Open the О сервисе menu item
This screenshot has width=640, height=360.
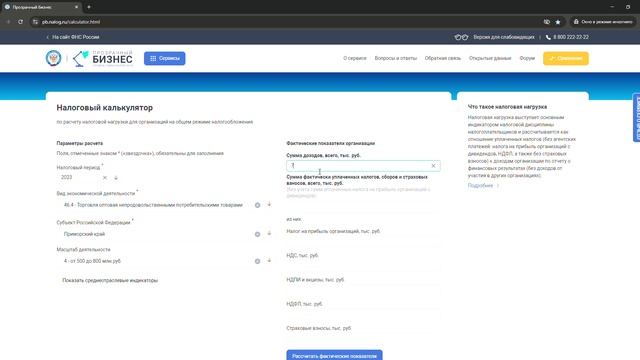[x=355, y=58]
